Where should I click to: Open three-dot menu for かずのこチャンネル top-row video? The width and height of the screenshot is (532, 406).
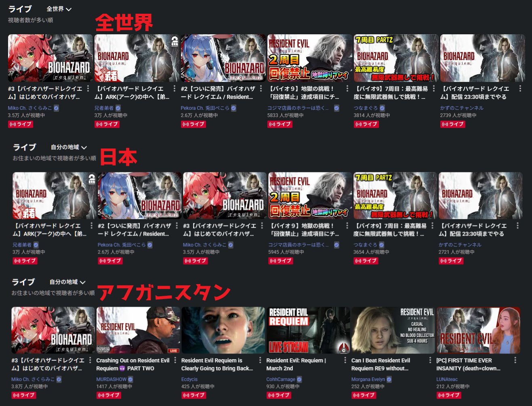pos(520,89)
